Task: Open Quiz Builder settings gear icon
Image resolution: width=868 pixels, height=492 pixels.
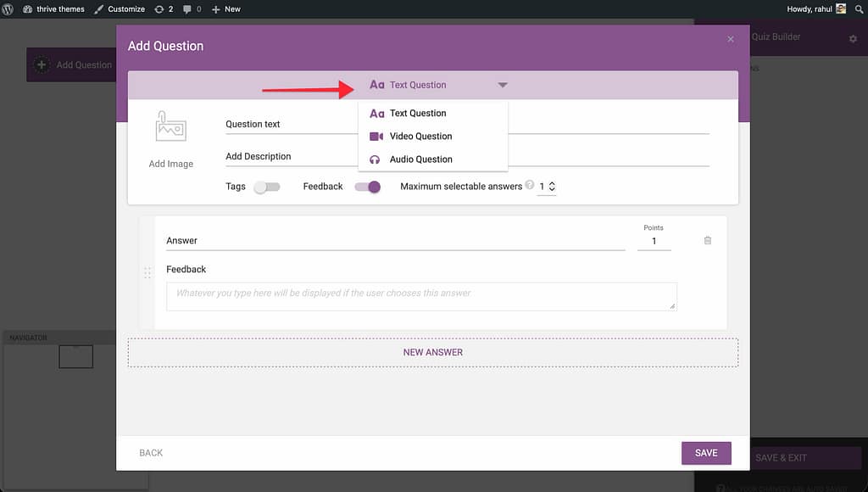Action: coord(853,38)
